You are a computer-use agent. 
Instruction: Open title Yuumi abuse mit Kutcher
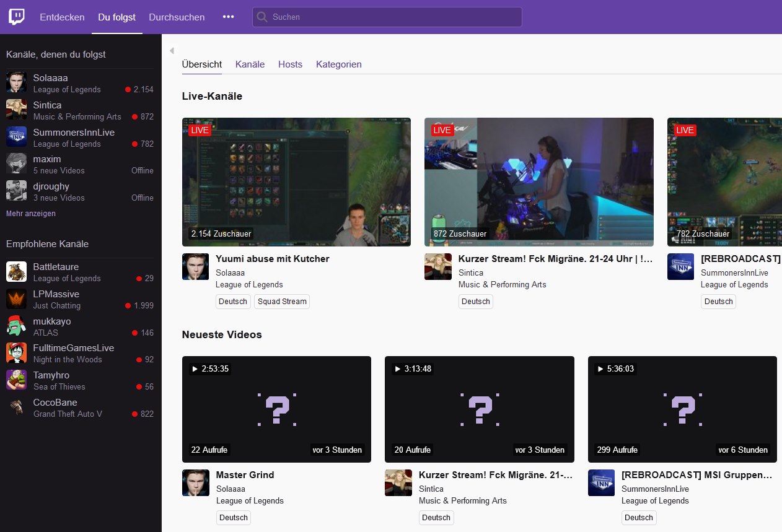pyautogui.click(x=273, y=259)
